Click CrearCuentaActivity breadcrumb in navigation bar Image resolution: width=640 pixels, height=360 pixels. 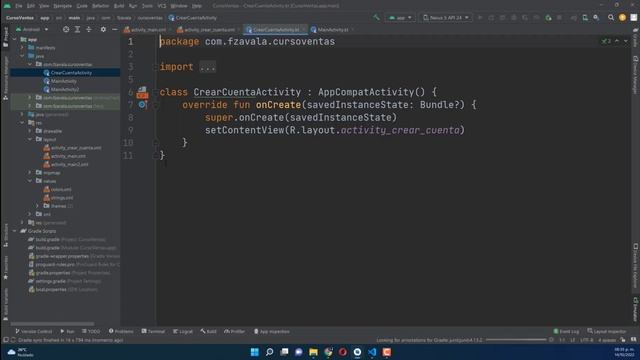[193, 18]
